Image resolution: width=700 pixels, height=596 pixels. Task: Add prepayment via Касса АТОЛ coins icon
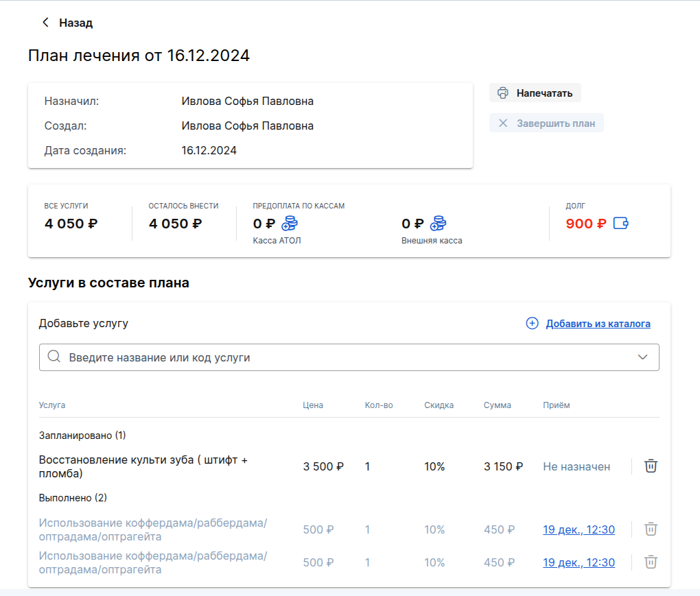(x=290, y=223)
